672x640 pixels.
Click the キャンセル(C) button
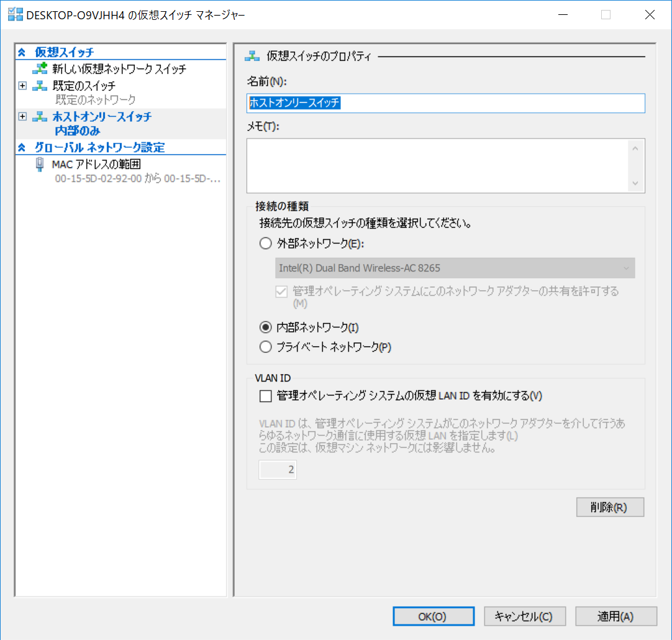click(x=525, y=616)
